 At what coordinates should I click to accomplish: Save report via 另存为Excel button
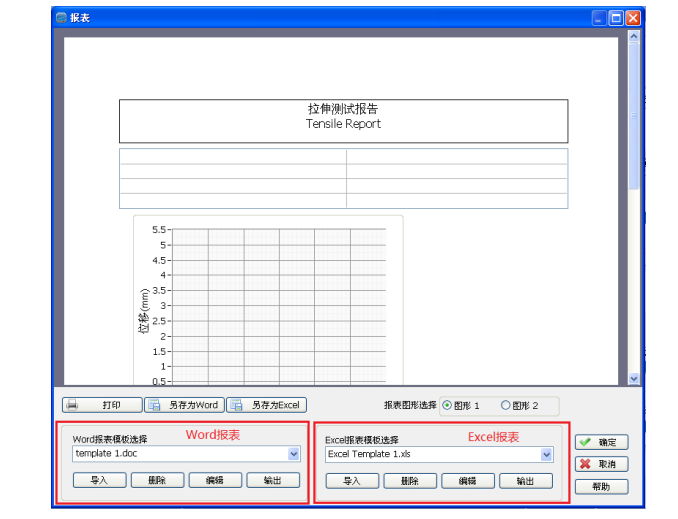tap(266, 405)
